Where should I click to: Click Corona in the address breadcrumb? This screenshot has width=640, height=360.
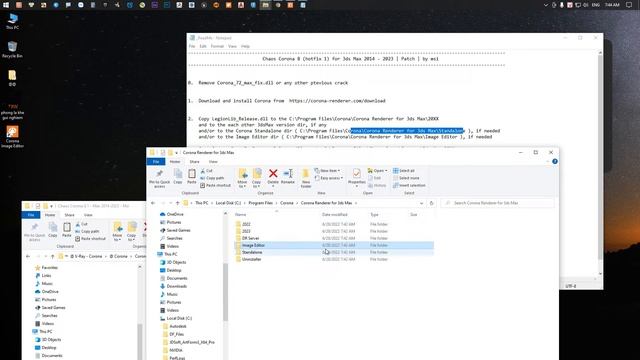tap(287, 203)
